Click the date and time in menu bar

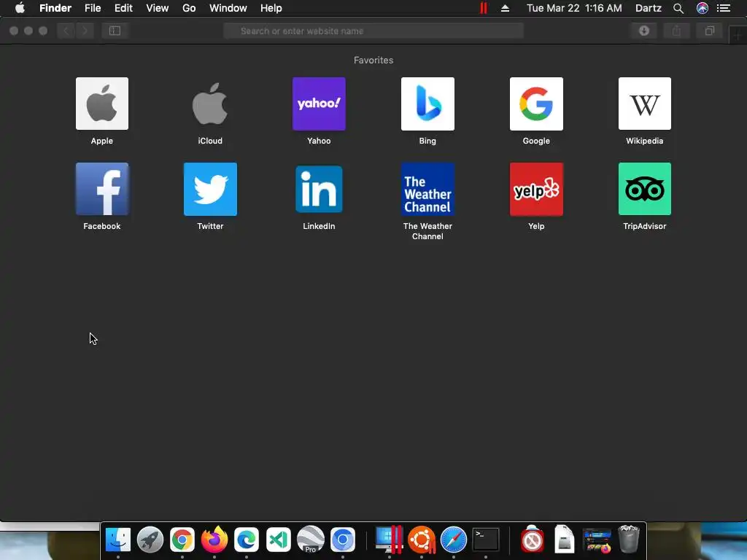pyautogui.click(x=574, y=8)
